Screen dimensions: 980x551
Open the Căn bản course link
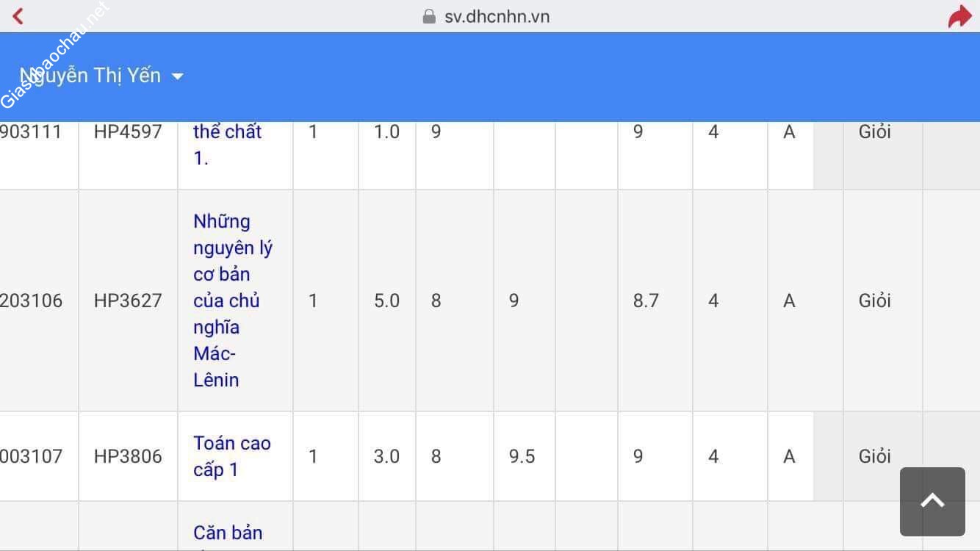point(228,533)
